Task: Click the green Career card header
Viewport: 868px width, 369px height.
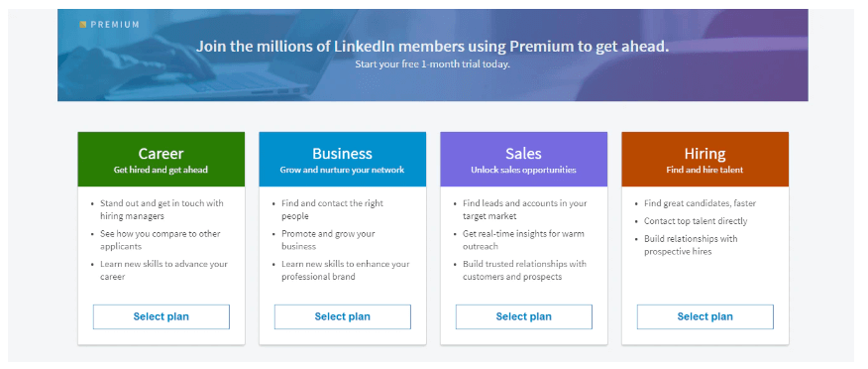Action: 162,159
